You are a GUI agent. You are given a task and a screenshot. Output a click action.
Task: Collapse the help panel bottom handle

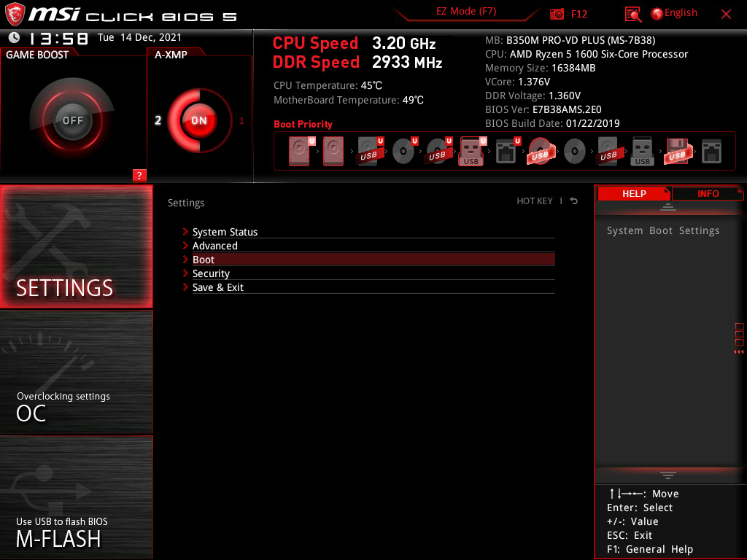pos(668,475)
